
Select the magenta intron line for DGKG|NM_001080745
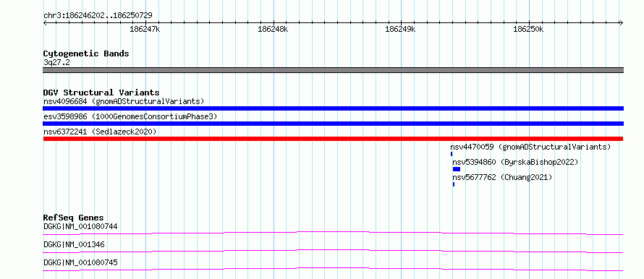(x=333, y=269)
